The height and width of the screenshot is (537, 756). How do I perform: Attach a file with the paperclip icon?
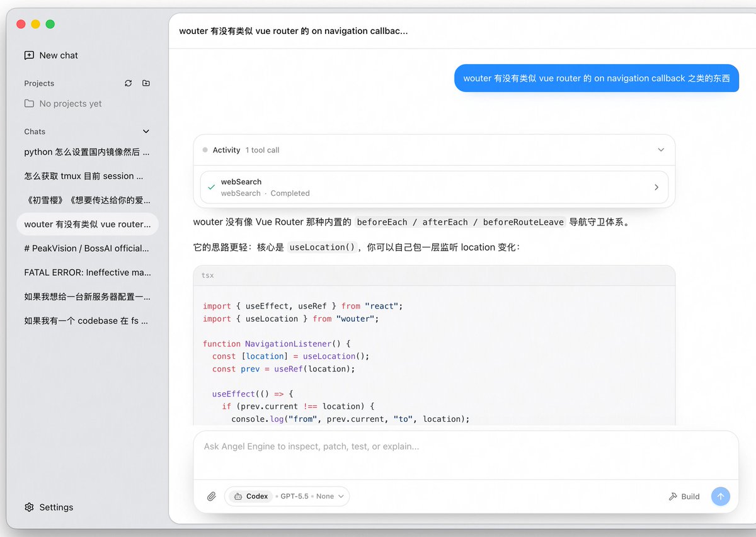[212, 496]
